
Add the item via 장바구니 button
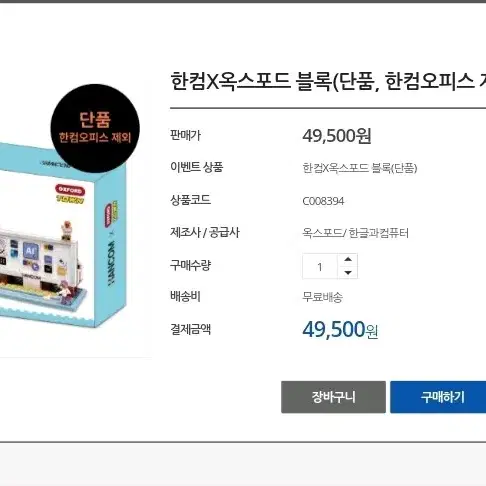coord(333,397)
